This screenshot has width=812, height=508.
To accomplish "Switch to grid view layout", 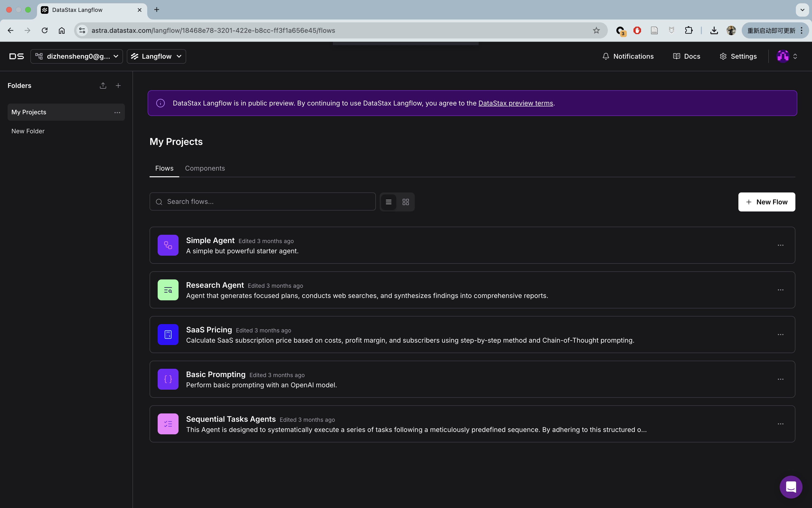I will (x=406, y=202).
